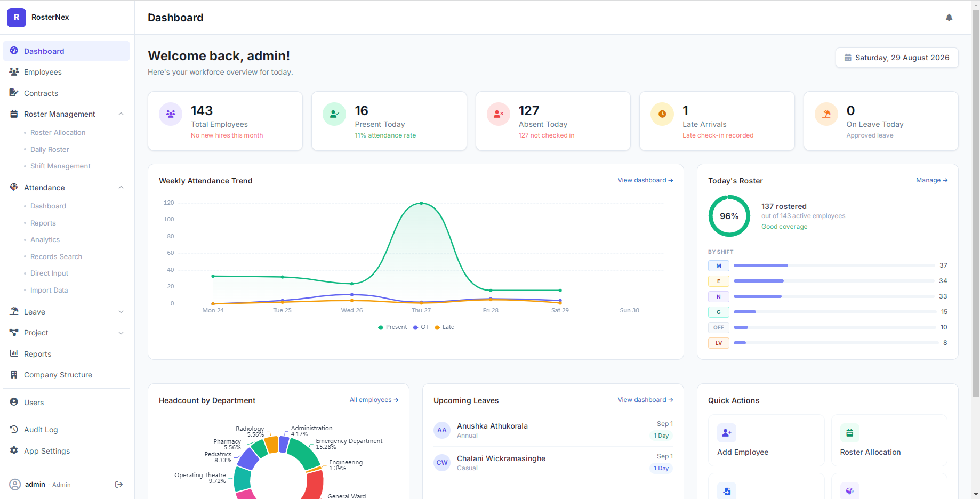Image resolution: width=980 pixels, height=499 pixels.
Task: Click the Attendance fingerprint icon in sidebar
Action: coord(14,187)
